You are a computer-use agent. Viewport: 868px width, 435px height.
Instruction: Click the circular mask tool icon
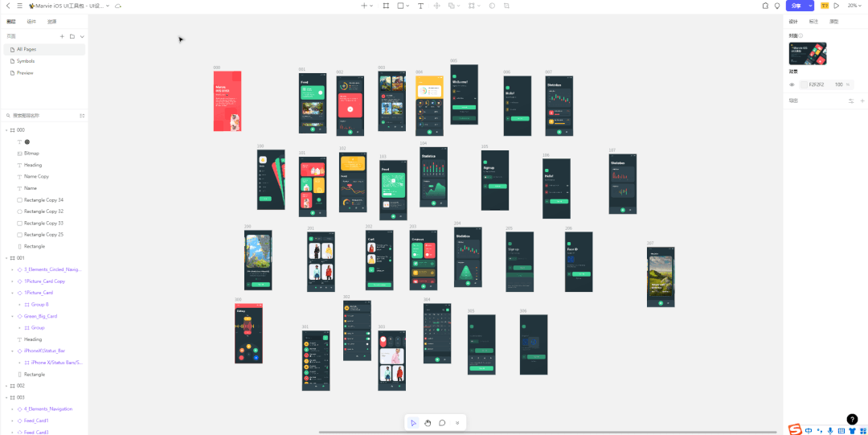point(492,6)
